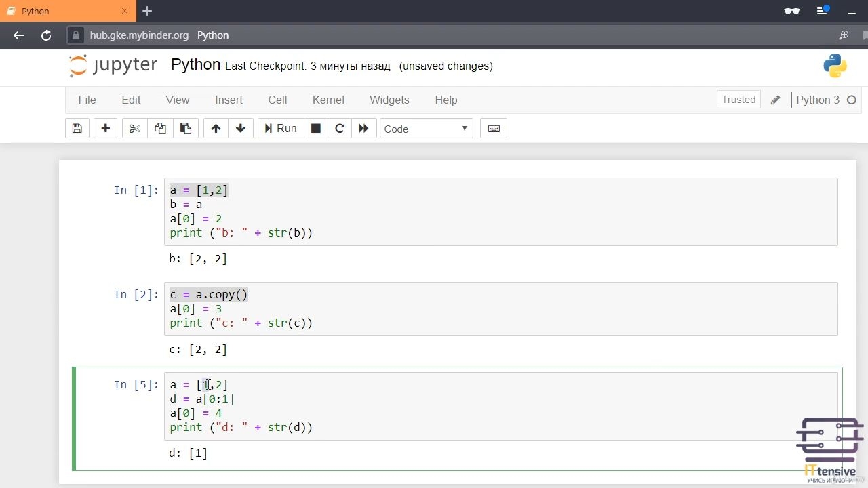
Task: Click the code cell In [5]
Action: (500, 406)
